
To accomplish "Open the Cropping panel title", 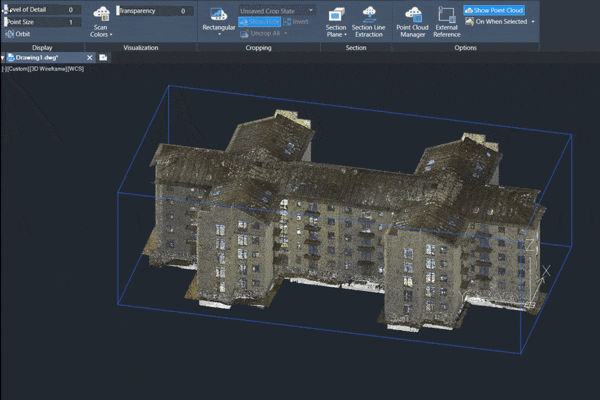I will [x=258, y=47].
